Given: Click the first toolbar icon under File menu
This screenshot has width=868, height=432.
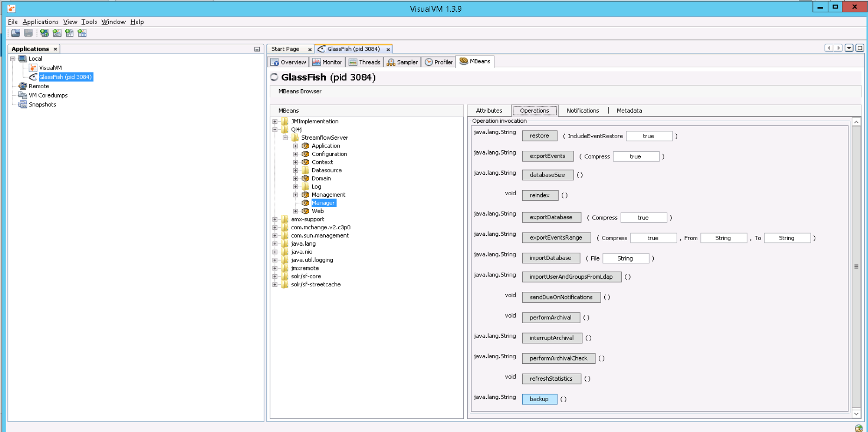Looking at the screenshot, I should coord(16,33).
